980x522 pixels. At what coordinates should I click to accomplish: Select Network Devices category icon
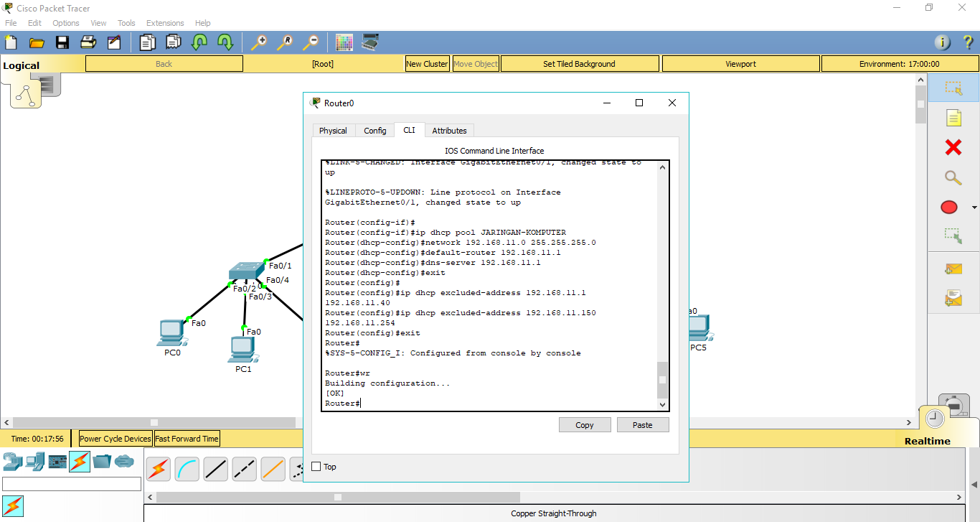pyautogui.click(x=12, y=461)
